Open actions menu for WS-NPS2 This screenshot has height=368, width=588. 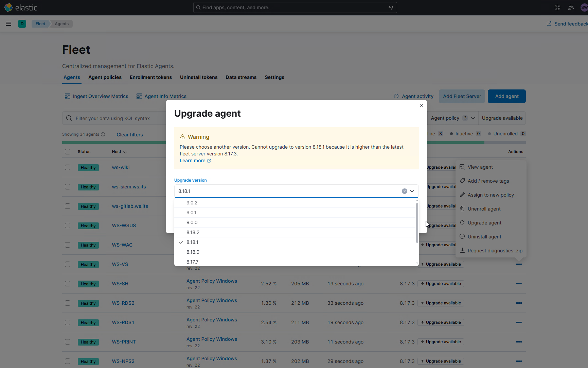[519, 361]
